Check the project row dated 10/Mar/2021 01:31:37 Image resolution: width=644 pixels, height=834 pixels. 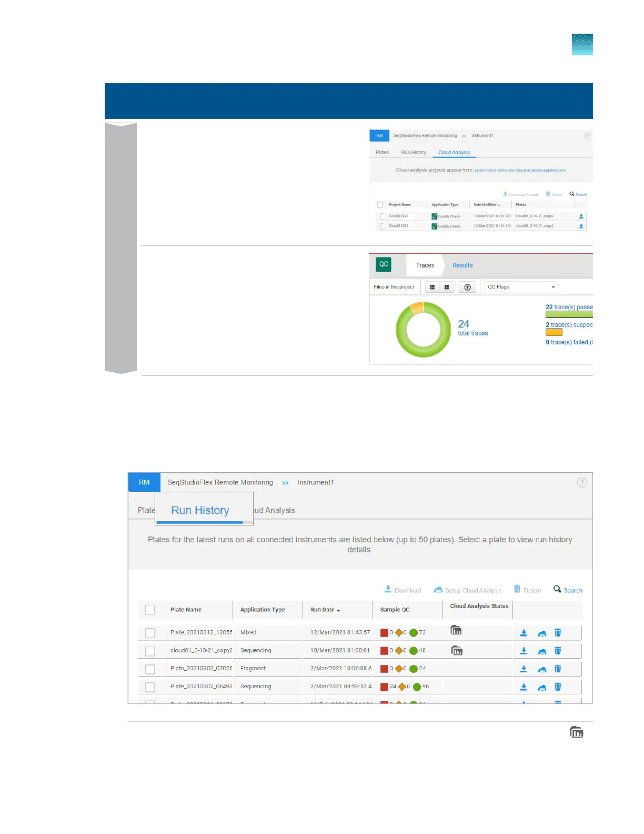pos(383,216)
